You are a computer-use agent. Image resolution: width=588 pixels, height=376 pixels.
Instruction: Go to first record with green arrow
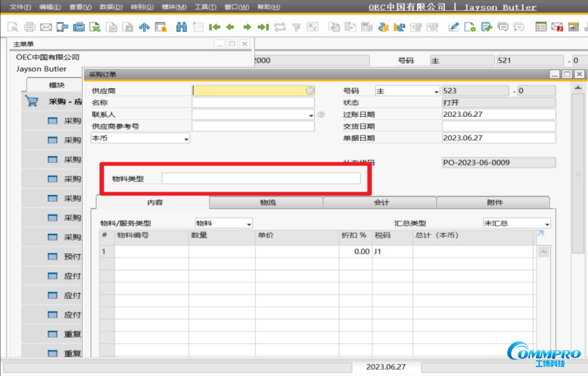point(214,27)
